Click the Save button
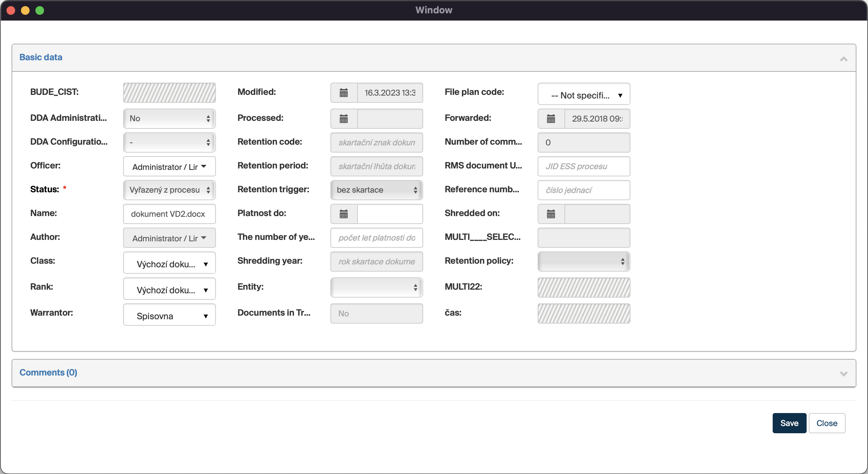 click(x=789, y=423)
